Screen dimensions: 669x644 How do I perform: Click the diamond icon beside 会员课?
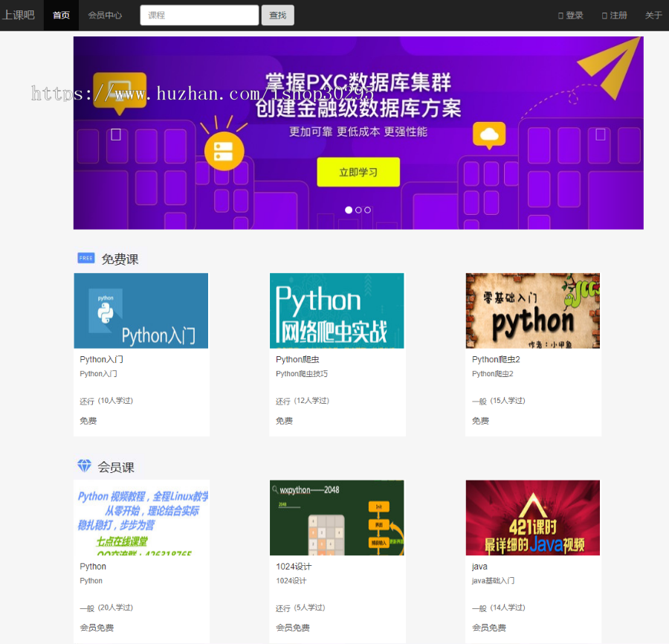(85, 466)
